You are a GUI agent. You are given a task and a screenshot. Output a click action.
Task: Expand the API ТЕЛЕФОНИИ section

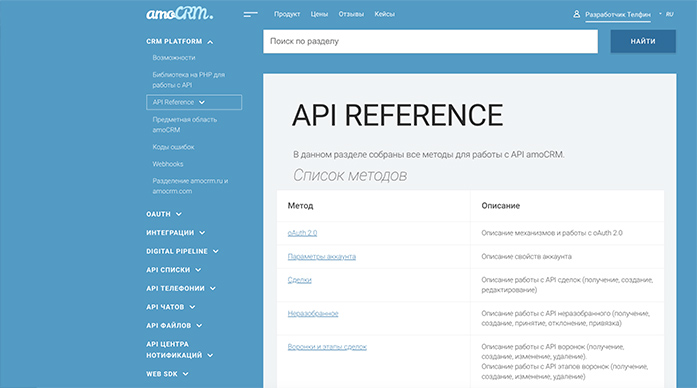tap(181, 288)
